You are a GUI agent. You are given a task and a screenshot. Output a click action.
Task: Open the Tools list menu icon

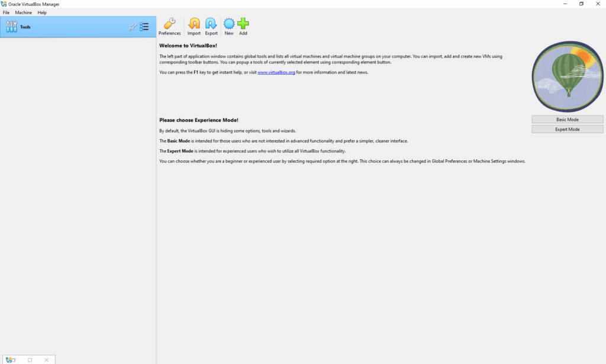point(144,27)
